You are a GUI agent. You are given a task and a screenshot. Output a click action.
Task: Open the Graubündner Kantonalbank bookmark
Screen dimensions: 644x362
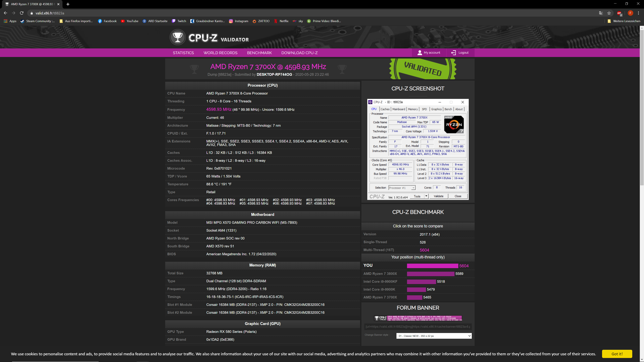(207, 21)
